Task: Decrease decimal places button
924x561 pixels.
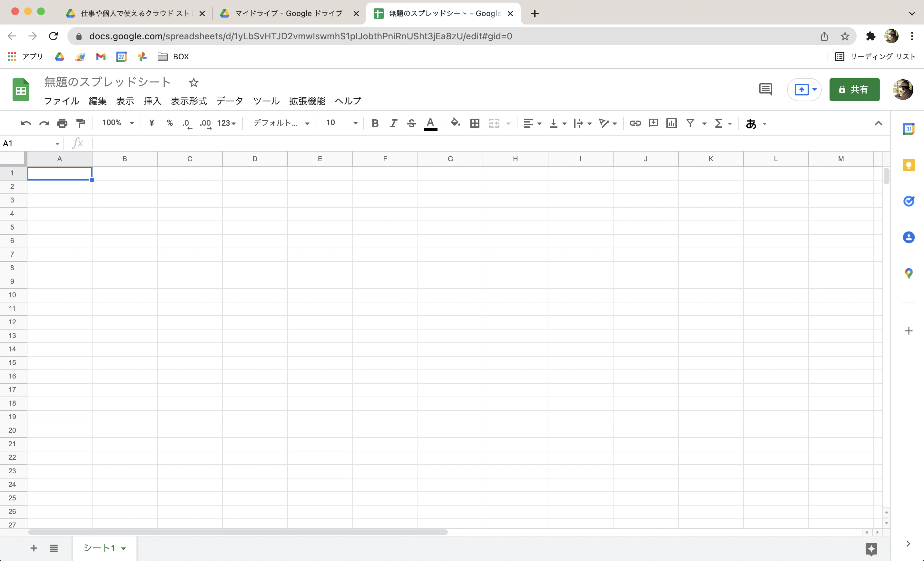Action: pyautogui.click(x=187, y=123)
